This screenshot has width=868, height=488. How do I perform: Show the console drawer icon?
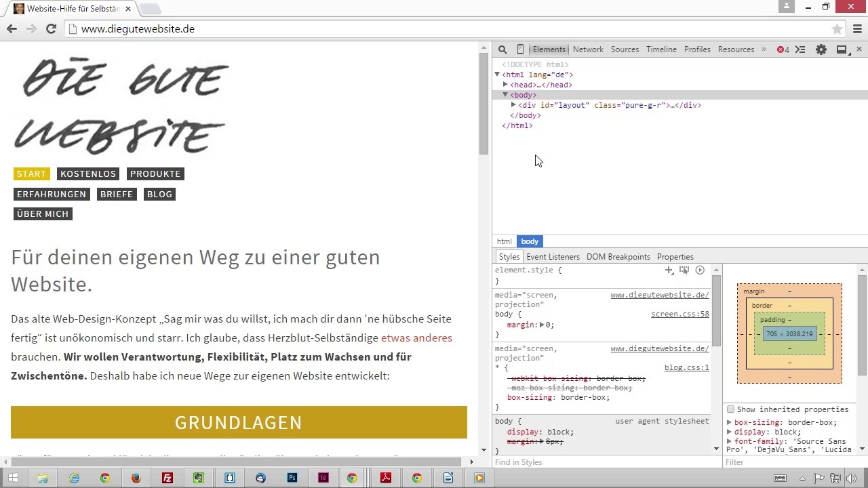(800, 49)
